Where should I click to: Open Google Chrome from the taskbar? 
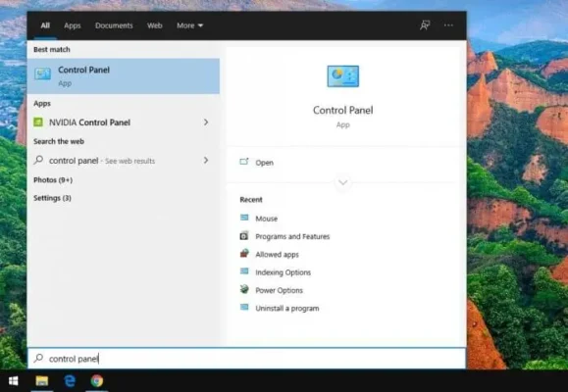[x=97, y=381]
